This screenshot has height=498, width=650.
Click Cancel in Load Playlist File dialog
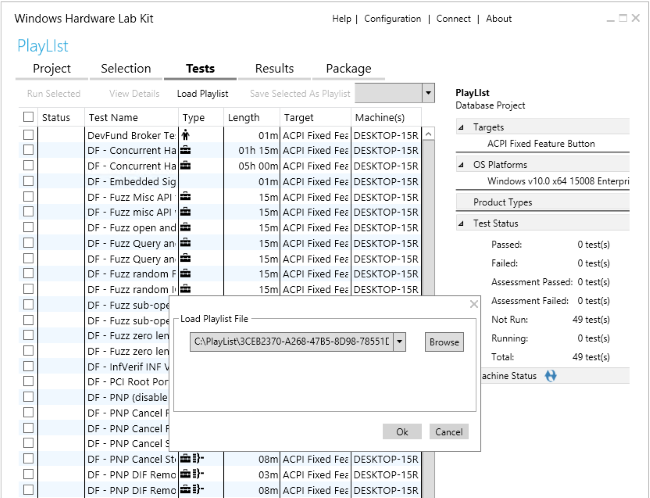(449, 432)
